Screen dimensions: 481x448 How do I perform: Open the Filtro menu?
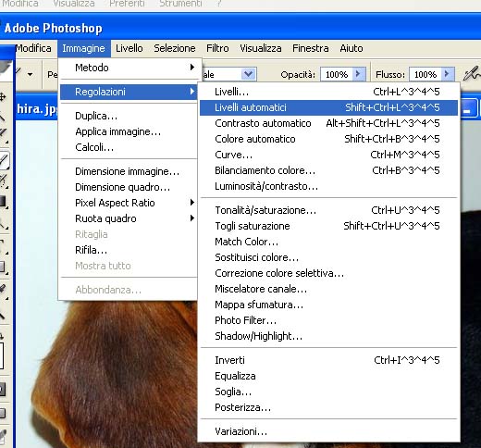217,48
